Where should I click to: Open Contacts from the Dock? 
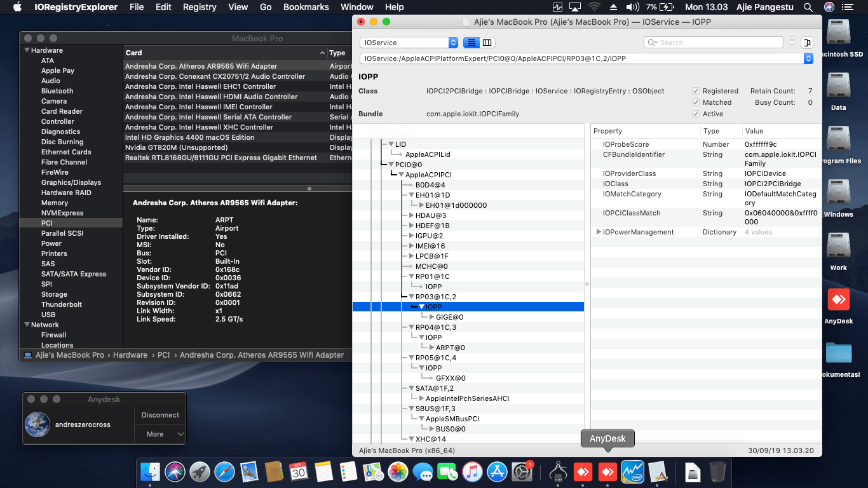[274, 471]
